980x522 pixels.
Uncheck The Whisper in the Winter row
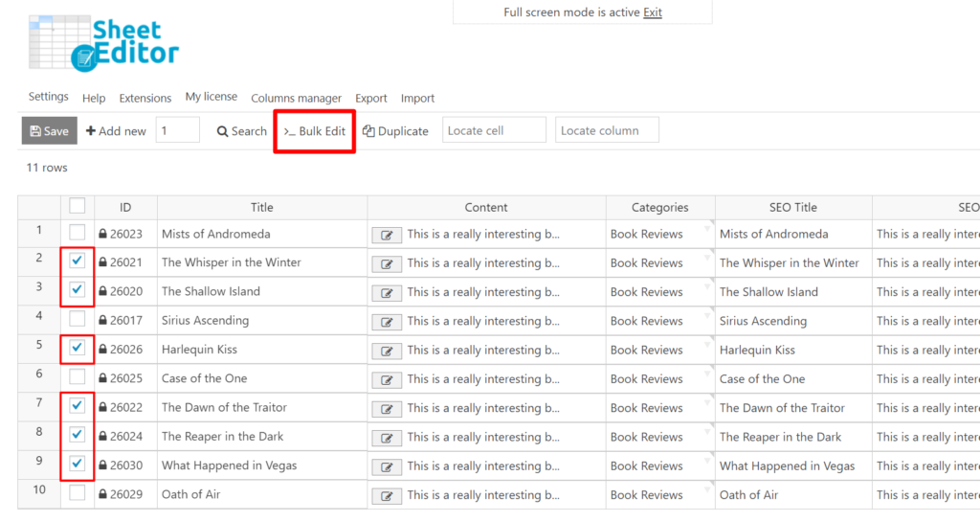coord(77,261)
